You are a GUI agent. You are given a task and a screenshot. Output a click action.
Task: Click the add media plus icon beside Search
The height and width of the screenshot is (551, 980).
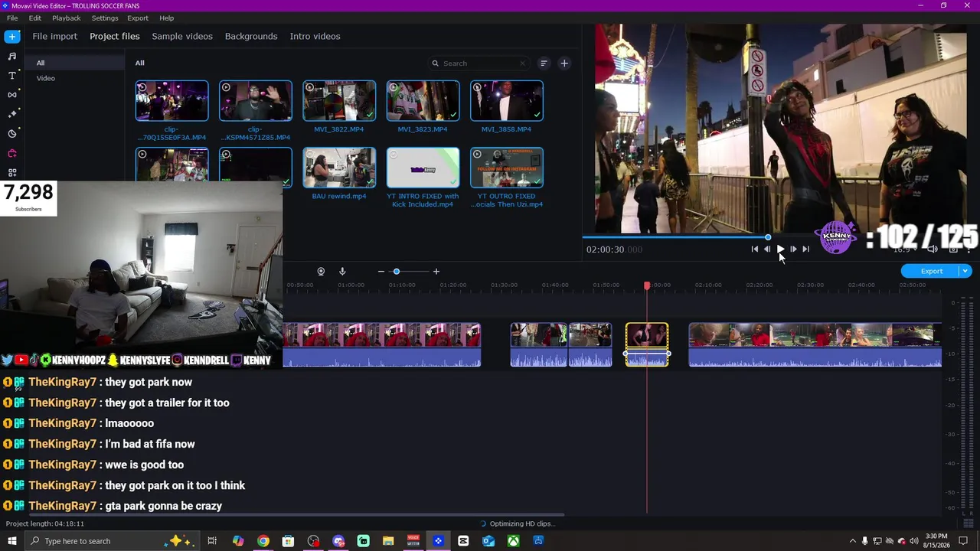click(x=564, y=64)
